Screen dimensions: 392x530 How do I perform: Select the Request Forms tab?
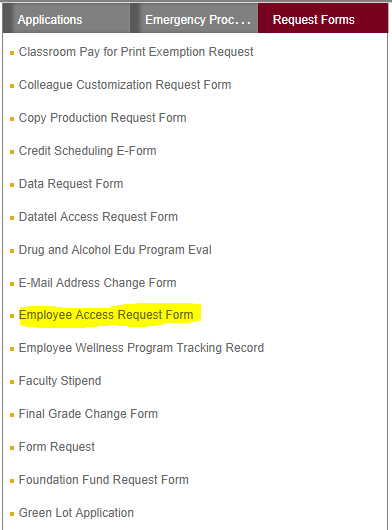323,19
